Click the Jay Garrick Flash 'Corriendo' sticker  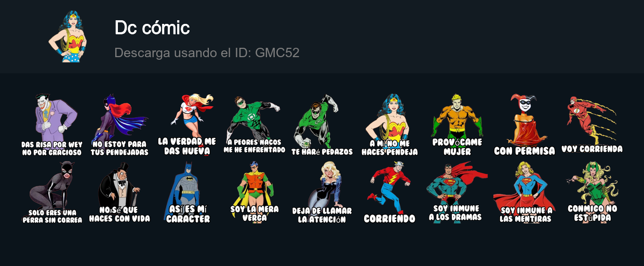pos(390,193)
